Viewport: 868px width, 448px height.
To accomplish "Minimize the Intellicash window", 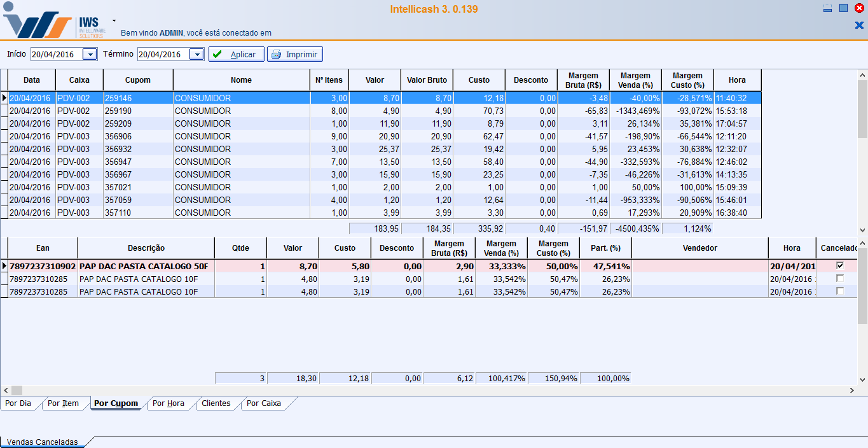I will 827,8.
